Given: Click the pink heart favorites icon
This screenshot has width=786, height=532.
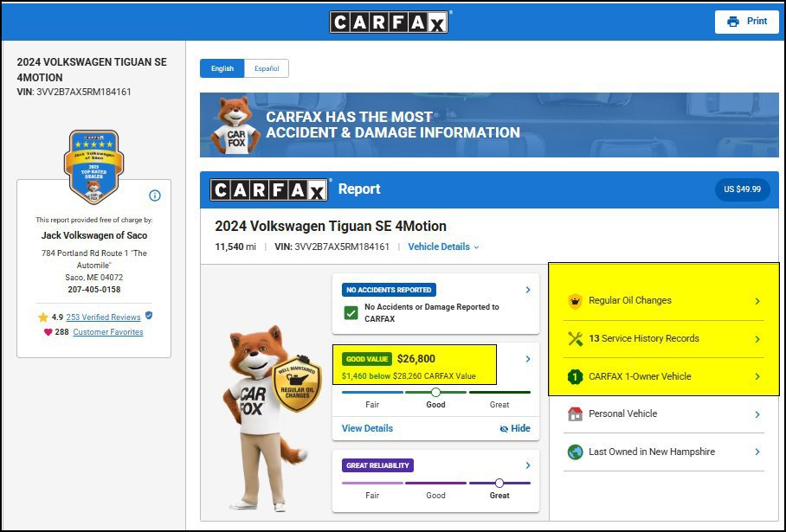Looking at the screenshot, I should point(48,331).
